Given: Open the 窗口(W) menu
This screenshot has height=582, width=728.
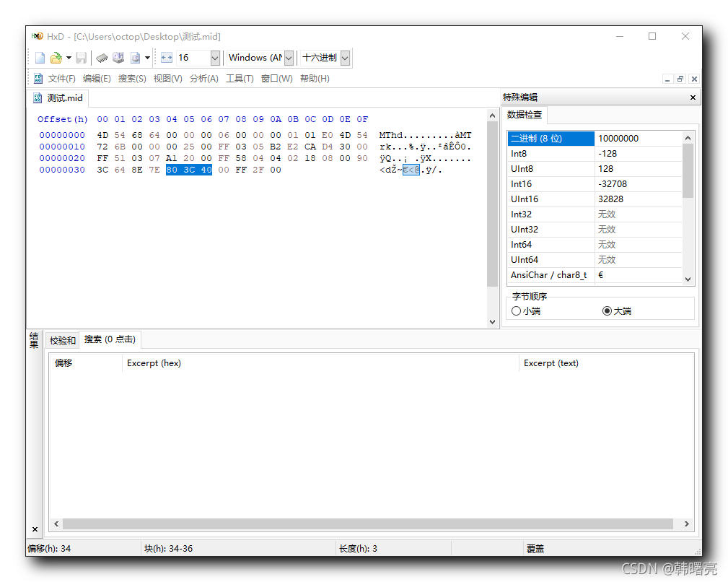Looking at the screenshot, I should click(277, 79).
